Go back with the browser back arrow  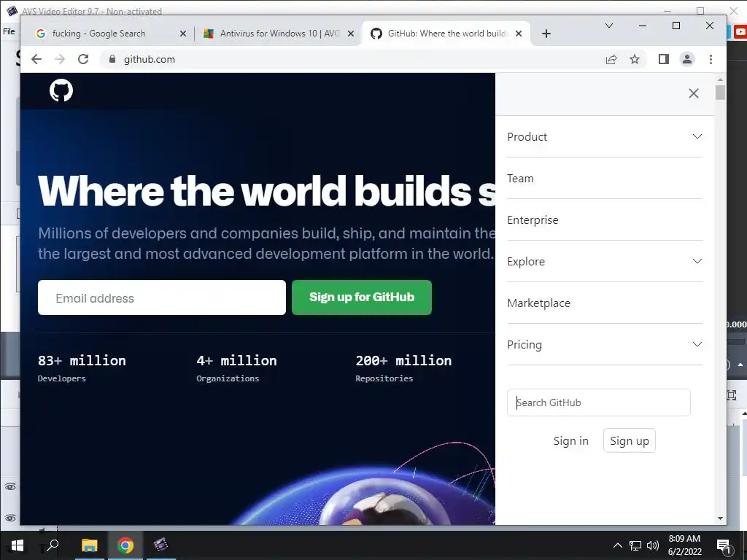[36, 59]
